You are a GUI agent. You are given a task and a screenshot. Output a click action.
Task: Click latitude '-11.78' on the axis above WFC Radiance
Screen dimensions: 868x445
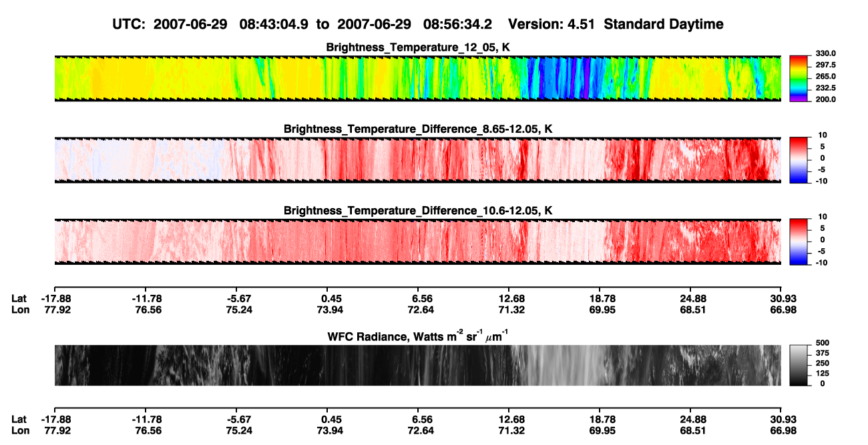tap(148, 298)
